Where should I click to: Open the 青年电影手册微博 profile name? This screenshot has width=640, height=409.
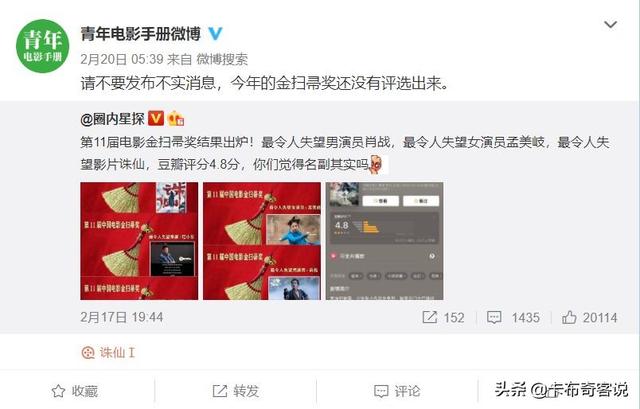[140, 34]
